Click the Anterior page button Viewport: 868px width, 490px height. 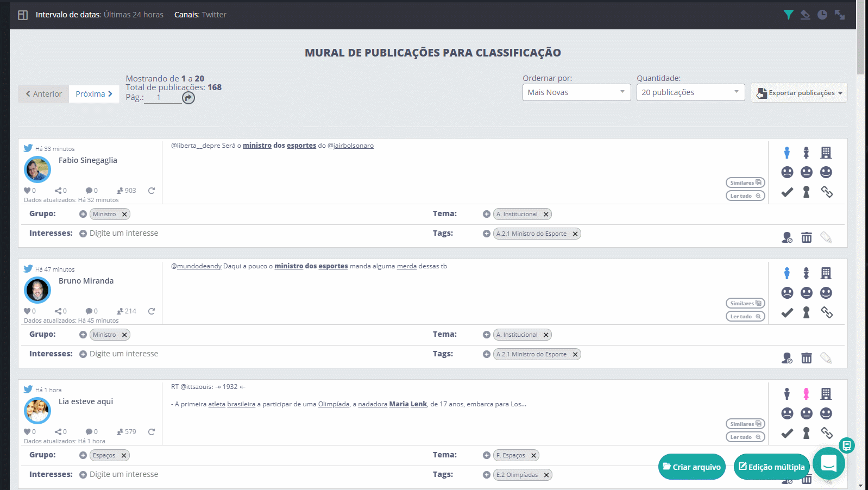[x=43, y=94]
